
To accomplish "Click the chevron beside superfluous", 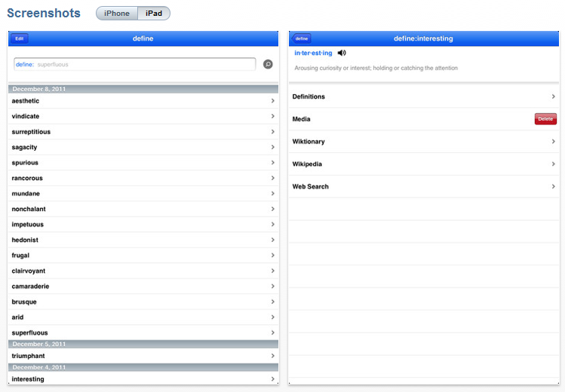I will coord(272,332).
